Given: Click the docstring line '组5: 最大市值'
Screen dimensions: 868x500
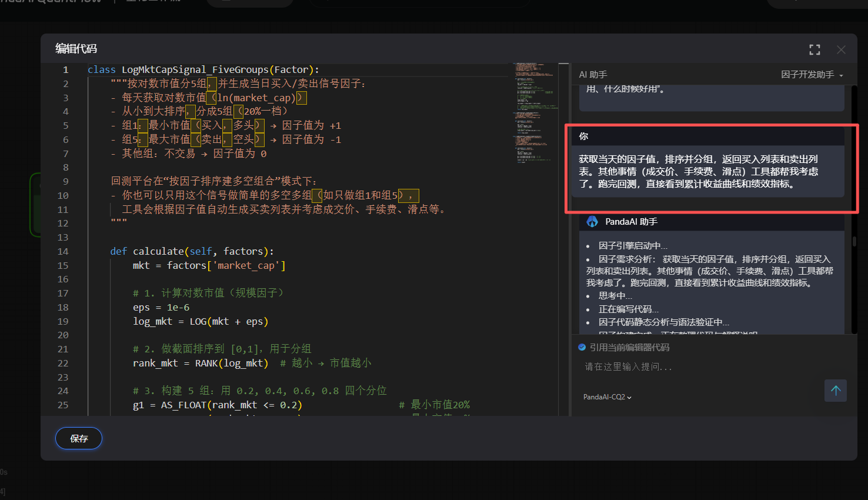Looking at the screenshot, I should 226,140.
